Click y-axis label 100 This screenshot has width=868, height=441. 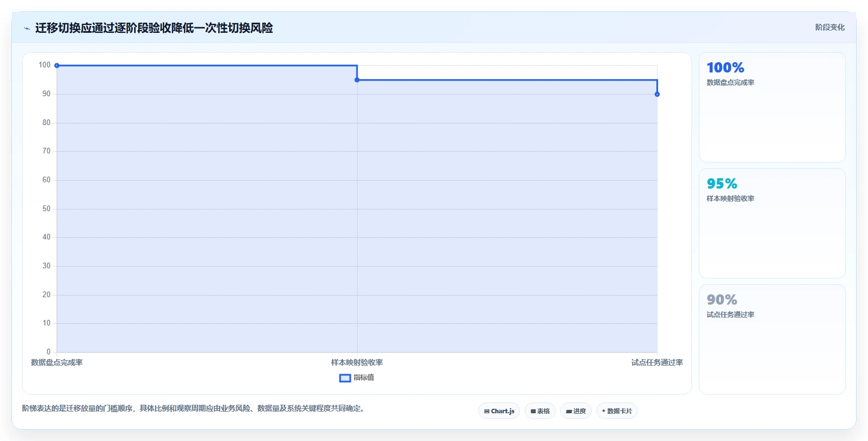click(x=45, y=65)
